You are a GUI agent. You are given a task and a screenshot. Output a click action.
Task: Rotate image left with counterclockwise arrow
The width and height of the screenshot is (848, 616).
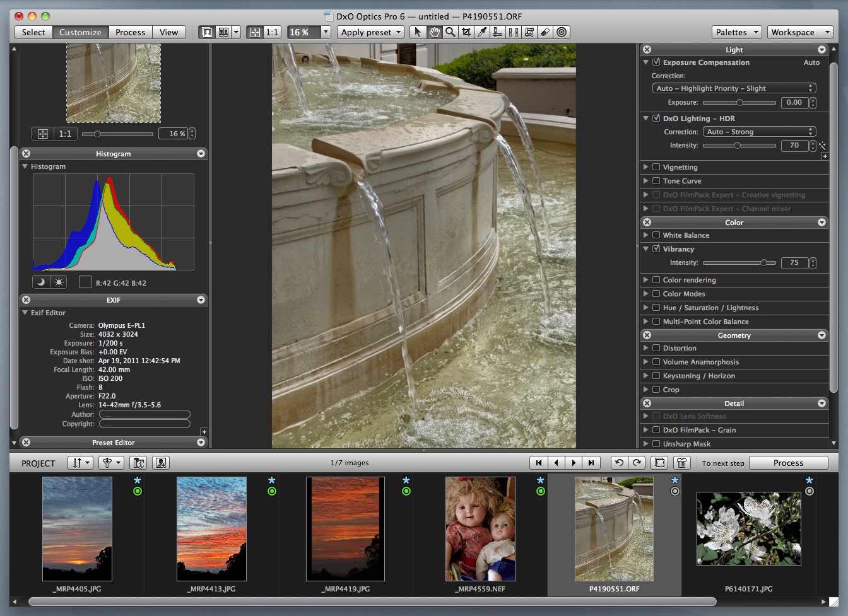coord(619,463)
